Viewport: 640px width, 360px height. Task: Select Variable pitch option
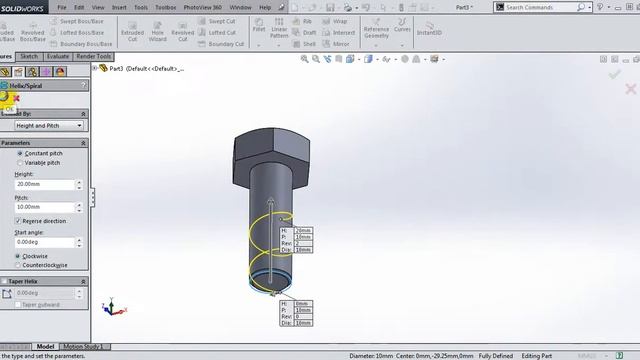(x=20, y=163)
